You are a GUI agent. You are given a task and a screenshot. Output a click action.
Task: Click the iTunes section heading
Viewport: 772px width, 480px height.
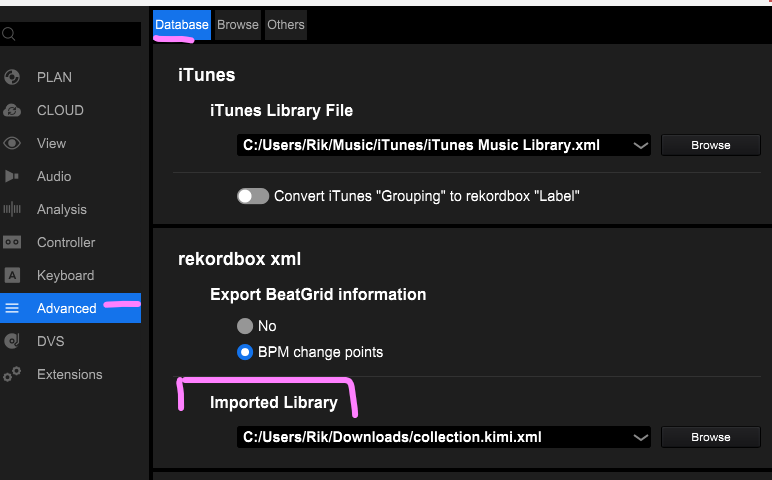click(x=207, y=75)
